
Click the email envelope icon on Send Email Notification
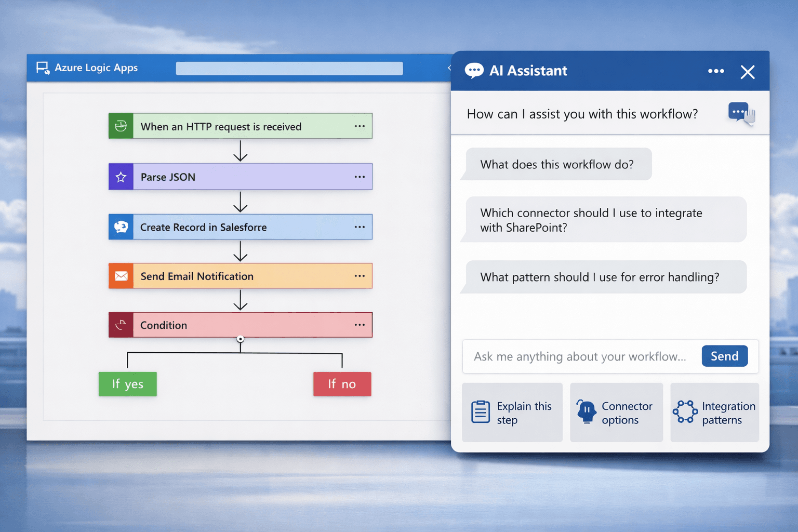pos(121,276)
